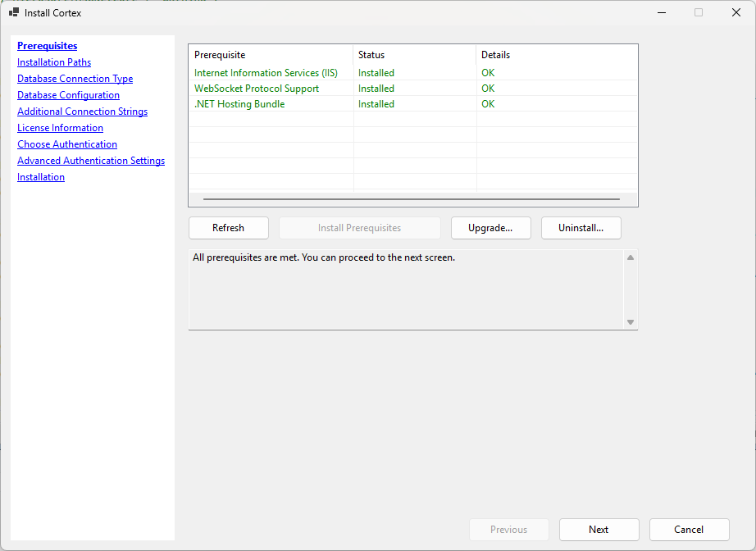Click the Refresh button

(228, 228)
